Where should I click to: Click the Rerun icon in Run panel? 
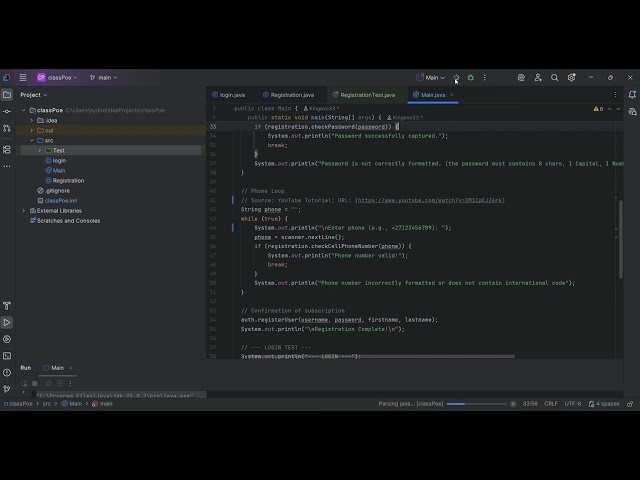click(x=24, y=383)
